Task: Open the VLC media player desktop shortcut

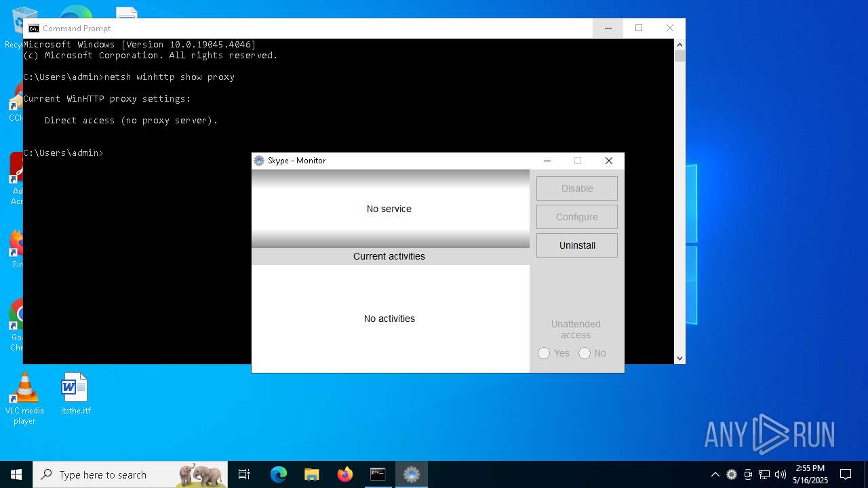Action: pyautogui.click(x=24, y=399)
